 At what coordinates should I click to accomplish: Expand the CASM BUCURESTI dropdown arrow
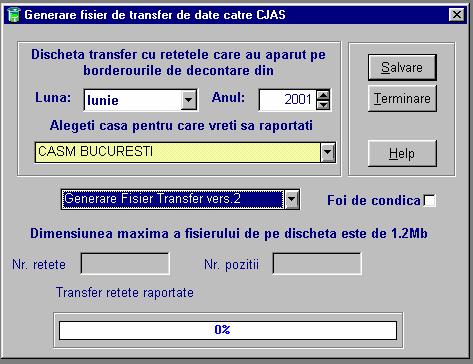click(328, 152)
